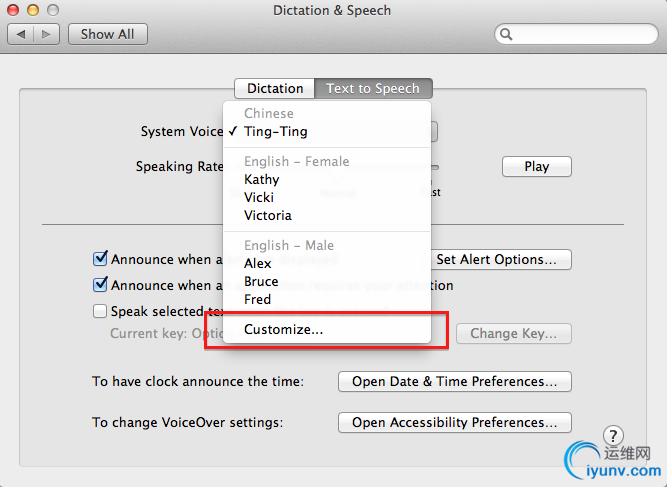The width and height of the screenshot is (667, 487).
Task: Toggle second Announce checkbox about attention
Action: pos(100,285)
